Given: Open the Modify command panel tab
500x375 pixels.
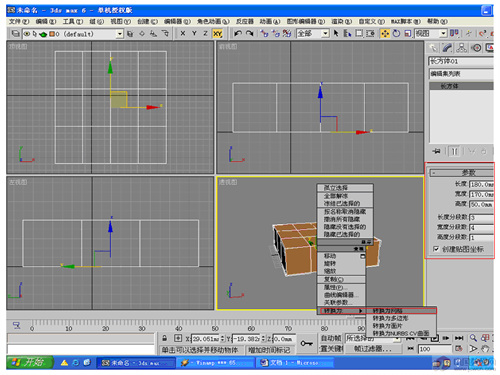Looking at the screenshot, I should pos(447,48).
